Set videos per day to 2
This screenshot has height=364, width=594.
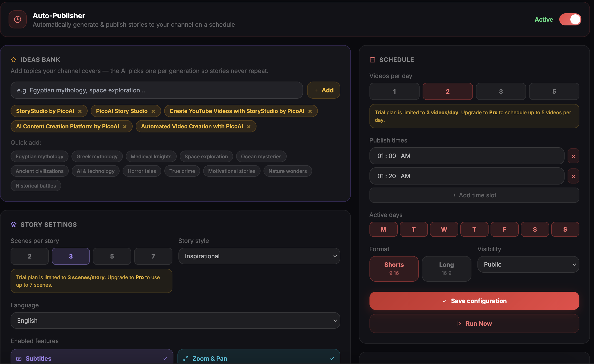[448, 91]
